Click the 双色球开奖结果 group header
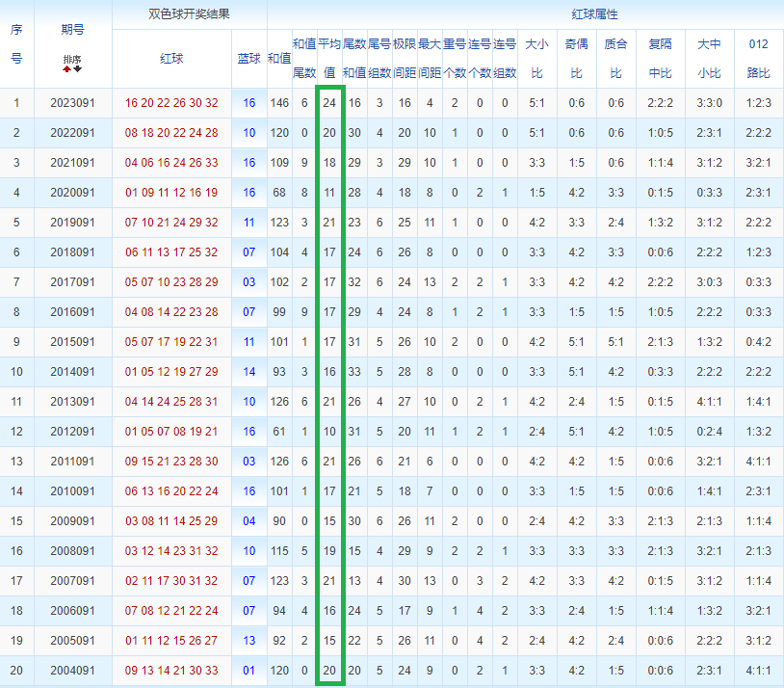Image resolution: width=784 pixels, height=688 pixels. (189, 14)
